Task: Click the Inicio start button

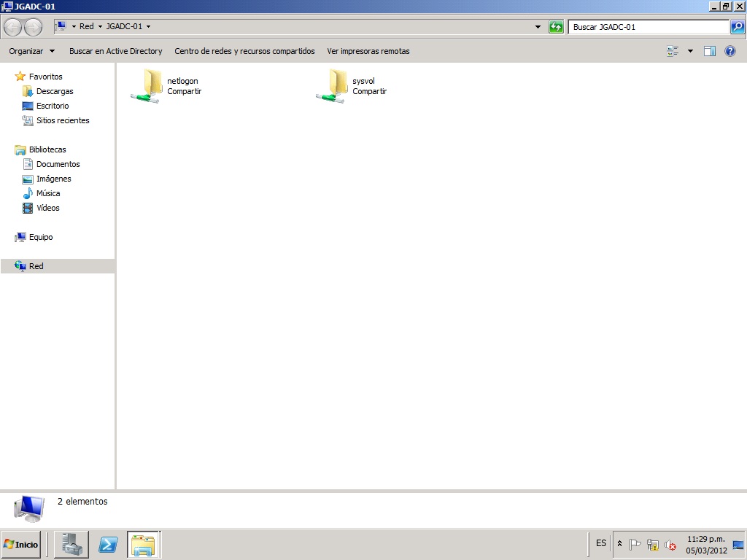Action: pyautogui.click(x=21, y=544)
